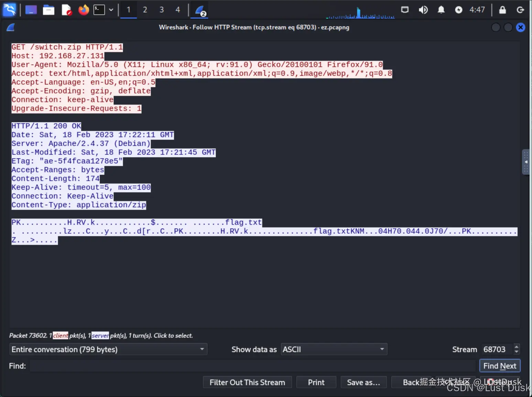Click the Accept: text/html request header line
This screenshot has height=397, width=532.
click(x=202, y=74)
